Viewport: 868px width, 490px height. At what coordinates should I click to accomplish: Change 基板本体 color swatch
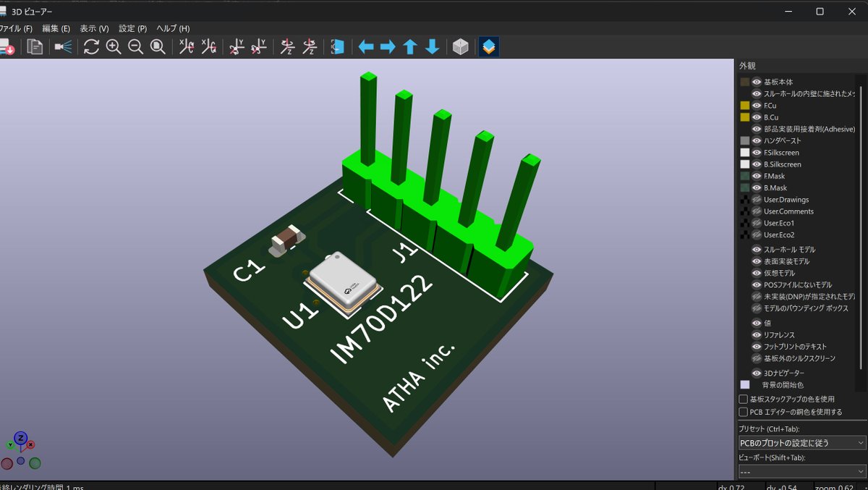pos(745,82)
